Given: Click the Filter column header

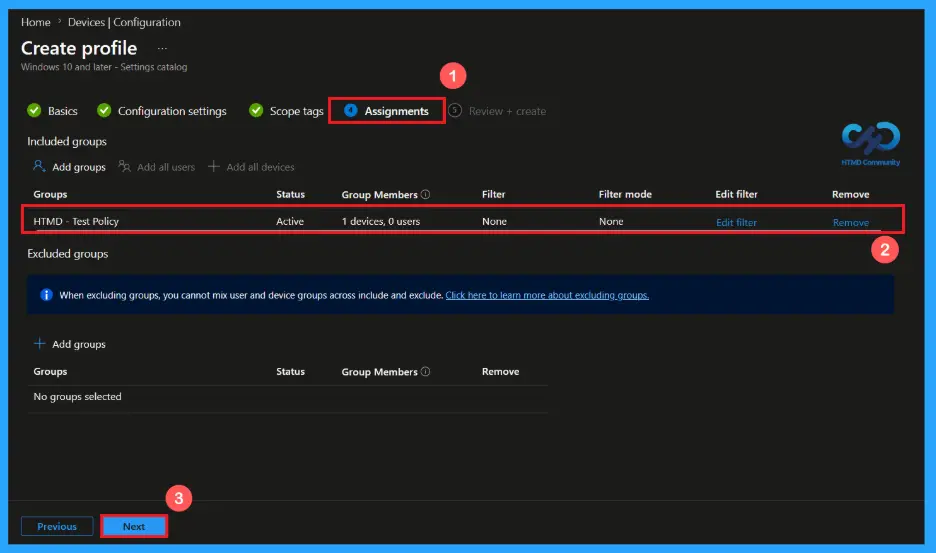Looking at the screenshot, I should click(x=493, y=194).
